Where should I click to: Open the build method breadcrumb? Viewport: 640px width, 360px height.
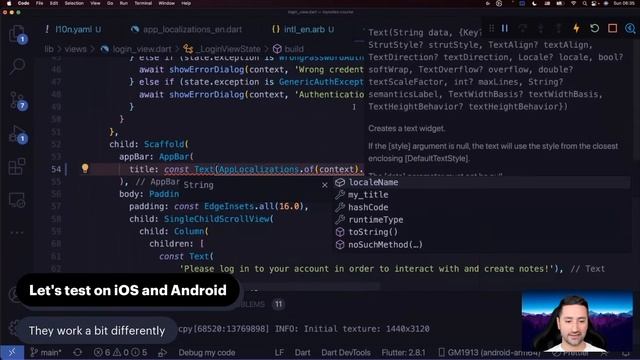click(288, 49)
